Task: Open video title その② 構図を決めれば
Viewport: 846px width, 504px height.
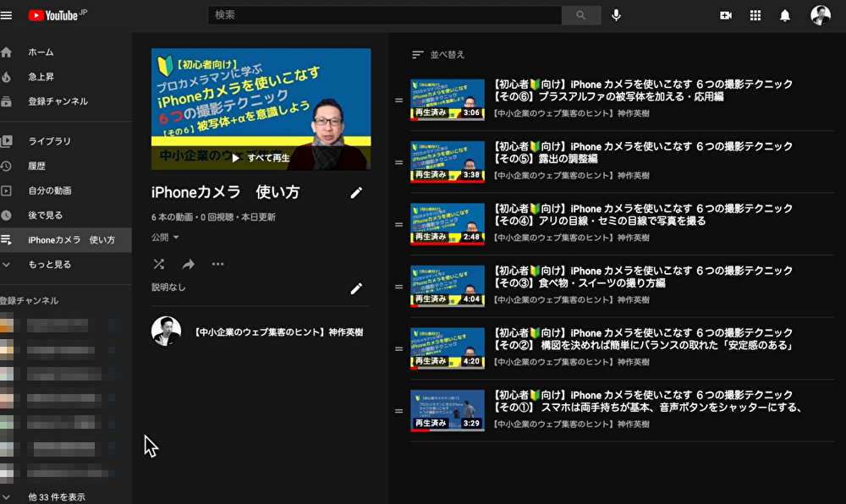Action: [x=643, y=339]
